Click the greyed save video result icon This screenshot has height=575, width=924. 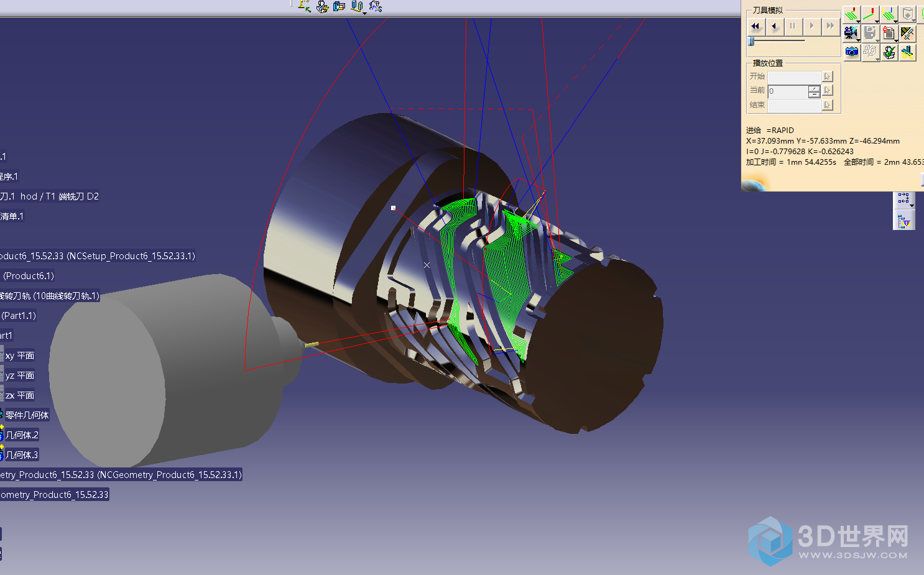pyautogui.click(x=870, y=33)
